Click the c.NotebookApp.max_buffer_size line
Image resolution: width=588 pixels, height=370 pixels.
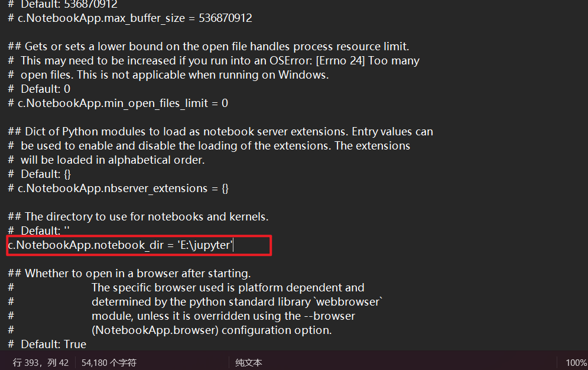point(130,18)
